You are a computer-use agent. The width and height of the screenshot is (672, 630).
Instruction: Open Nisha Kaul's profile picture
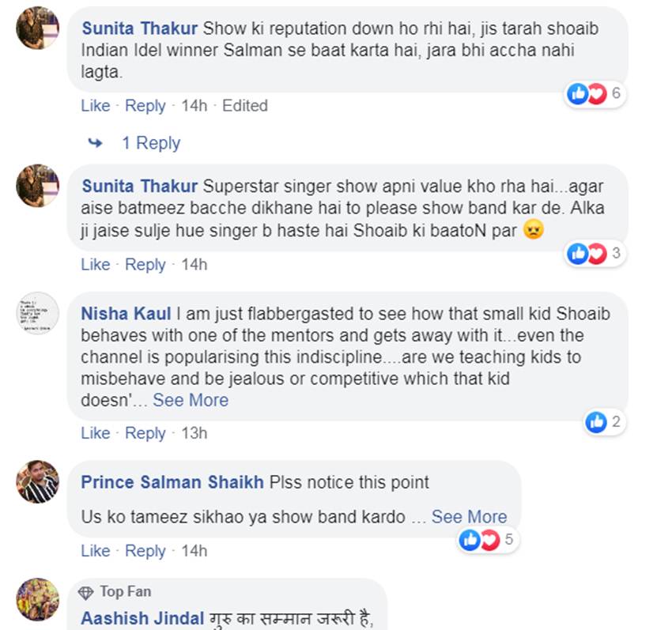(x=38, y=314)
